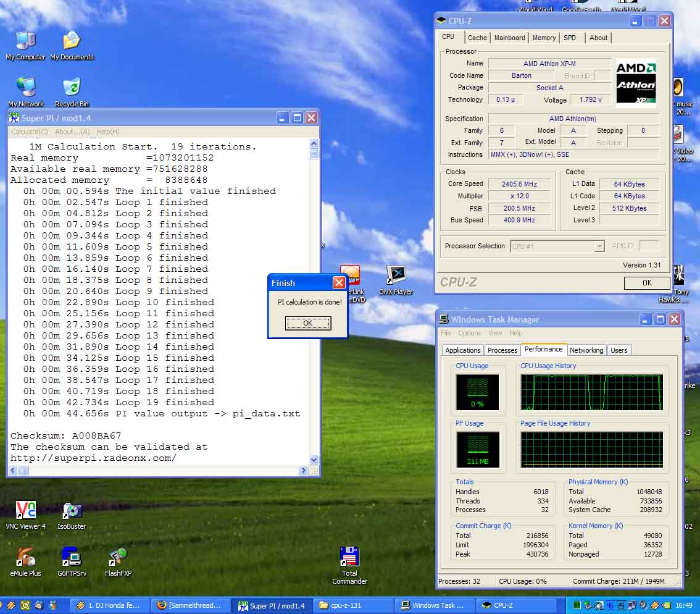This screenshot has height=614, width=700.
Task: Launch eMule Plus shortcut
Action: (x=25, y=561)
